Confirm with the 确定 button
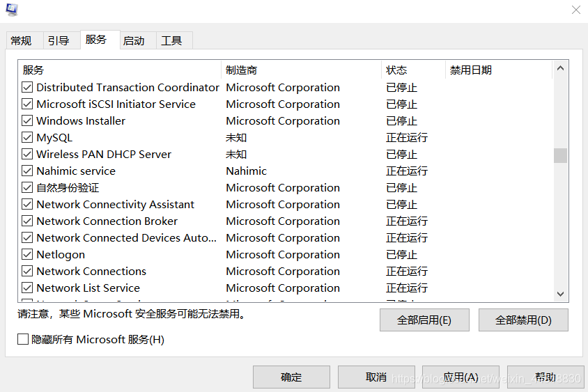Viewport: 588px width, 392px height. pos(291,377)
